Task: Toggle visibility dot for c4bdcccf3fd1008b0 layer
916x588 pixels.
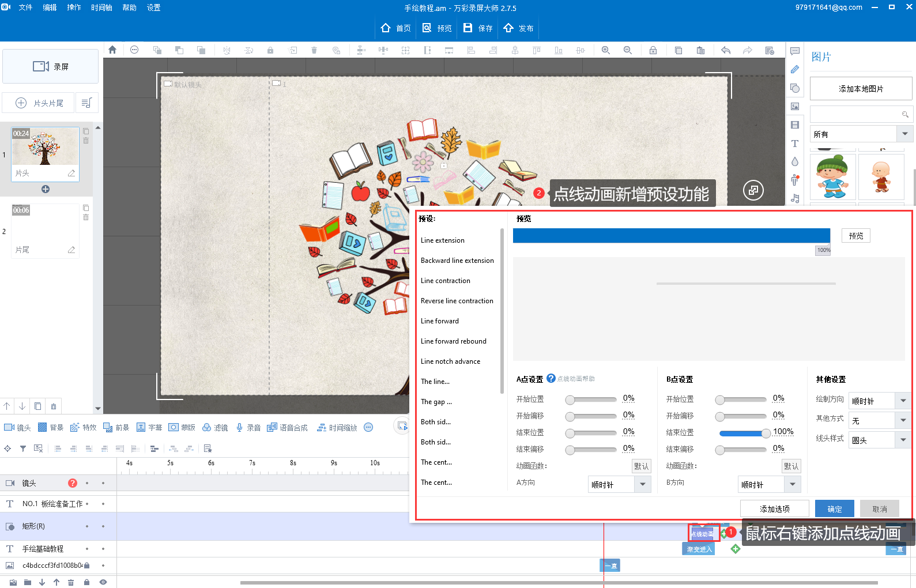Action: pyautogui.click(x=103, y=566)
